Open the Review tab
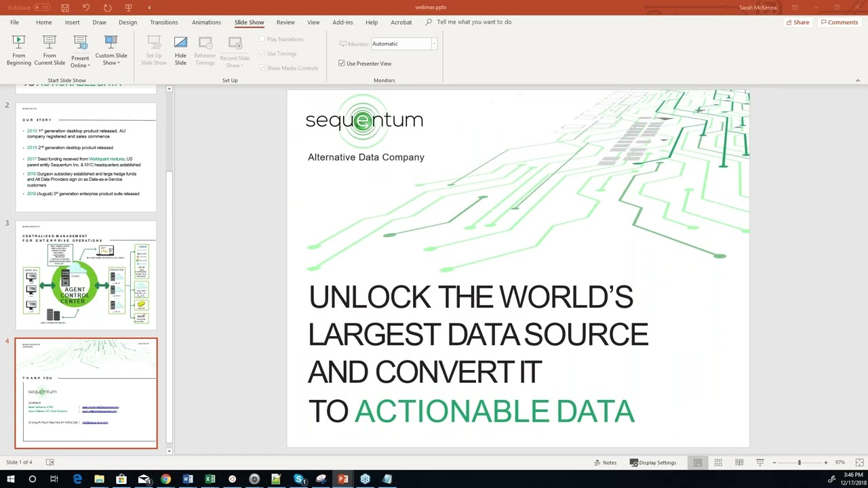This screenshot has width=868, height=488. 285,22
